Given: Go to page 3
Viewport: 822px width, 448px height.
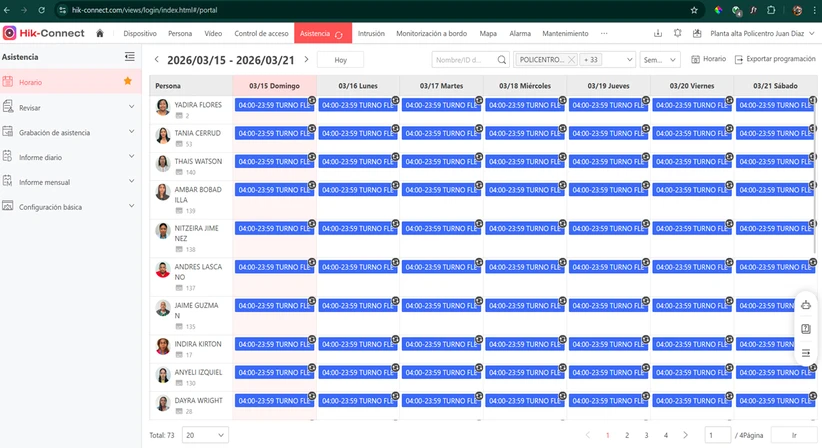Looking at the screenshot, I should tap(646, 435).
